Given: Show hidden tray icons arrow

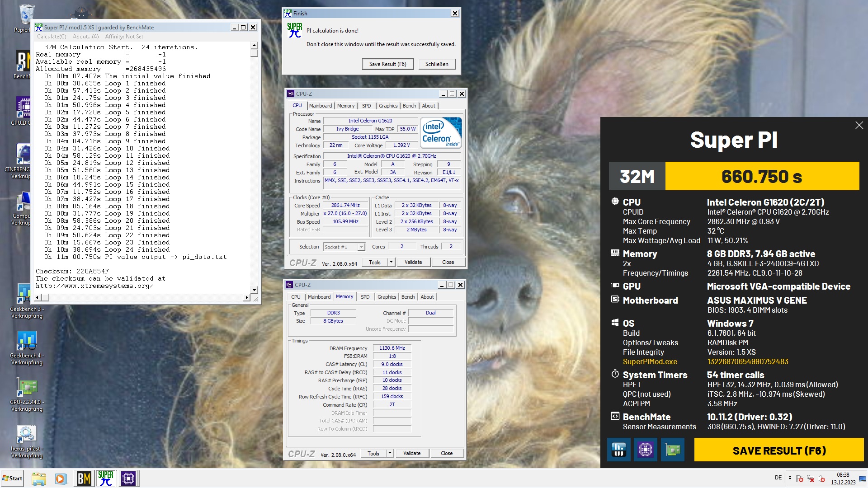Looking at the screenshot, I should coord(790,478).
